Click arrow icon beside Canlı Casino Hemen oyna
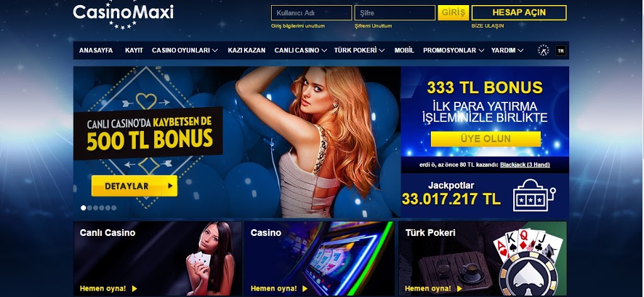Image resolution: width=644 pixels, height=297 pixels. click(135, 289)
